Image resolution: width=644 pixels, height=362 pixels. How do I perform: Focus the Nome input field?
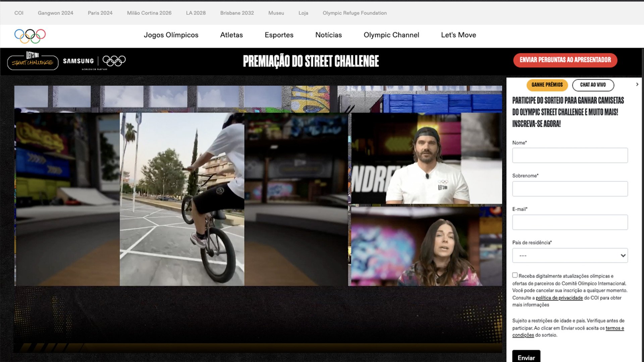(x=570, y=155)
